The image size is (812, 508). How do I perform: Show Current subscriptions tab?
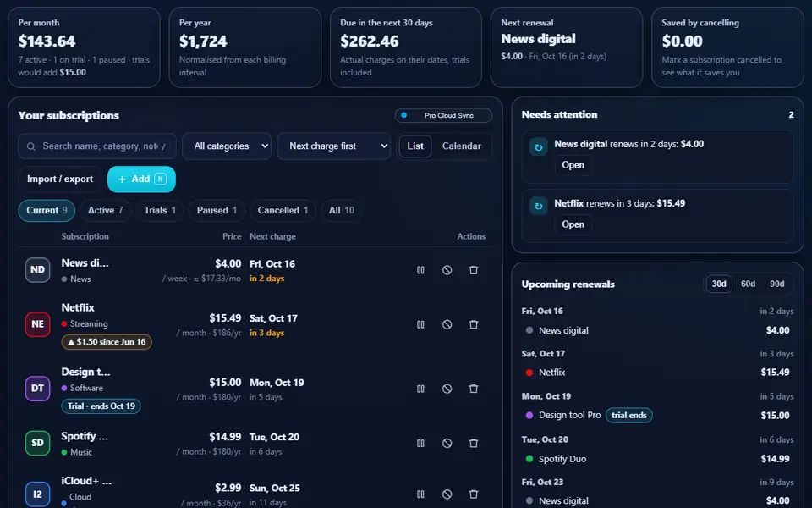pos(47,211)
